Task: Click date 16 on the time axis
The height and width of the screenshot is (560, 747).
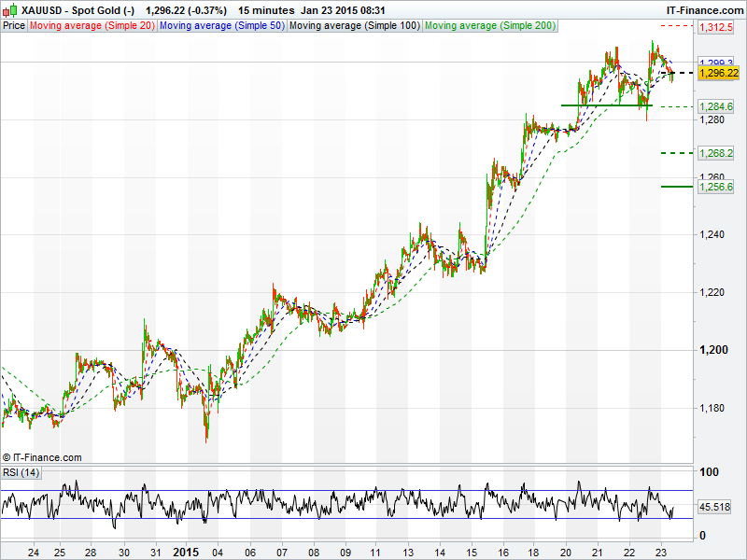Action: 503,553
